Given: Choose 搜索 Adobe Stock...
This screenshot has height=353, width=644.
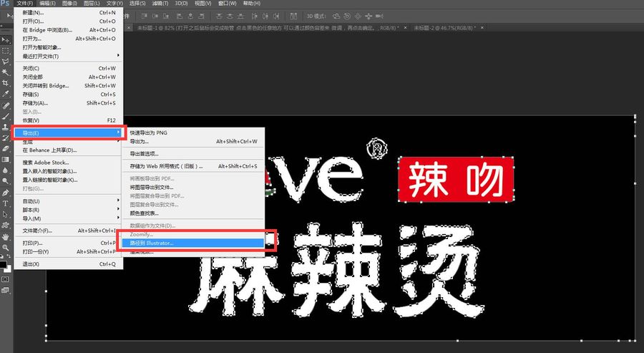Looking at the screenshot, I should (x=69, y=163).
